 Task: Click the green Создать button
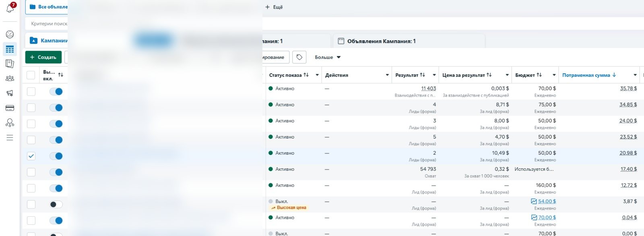(43, 57)
